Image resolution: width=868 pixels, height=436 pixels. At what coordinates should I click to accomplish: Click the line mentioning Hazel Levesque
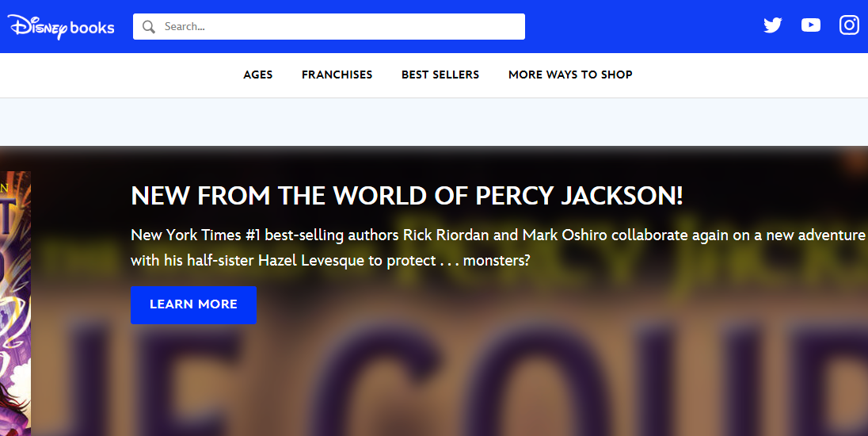330,260
